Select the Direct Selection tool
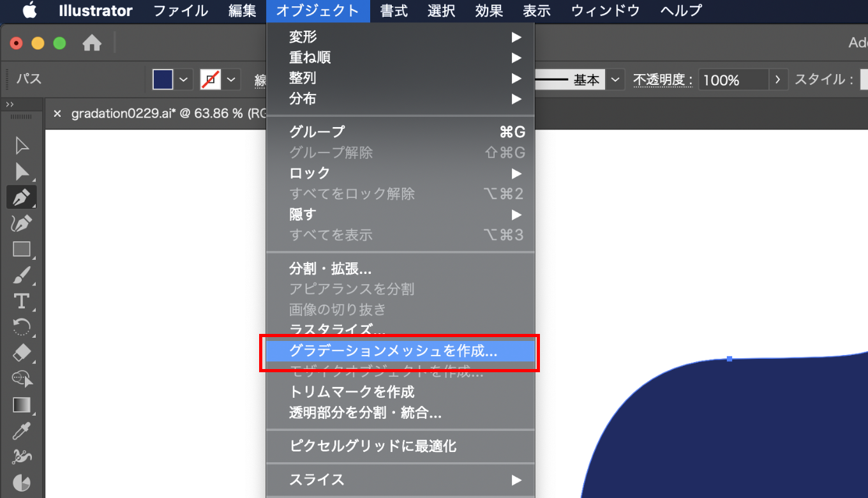The height and width of the screenshot is (498, 868). (x=22, y=171)
